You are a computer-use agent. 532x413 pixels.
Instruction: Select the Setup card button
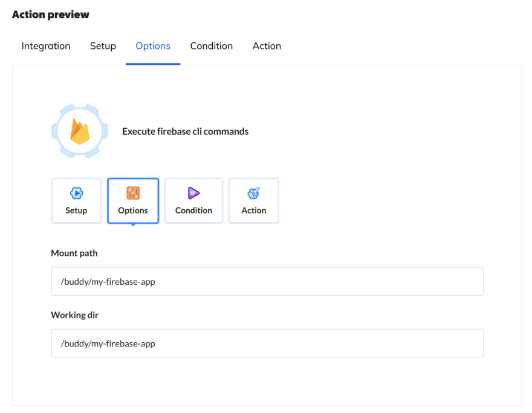point(77,201)
